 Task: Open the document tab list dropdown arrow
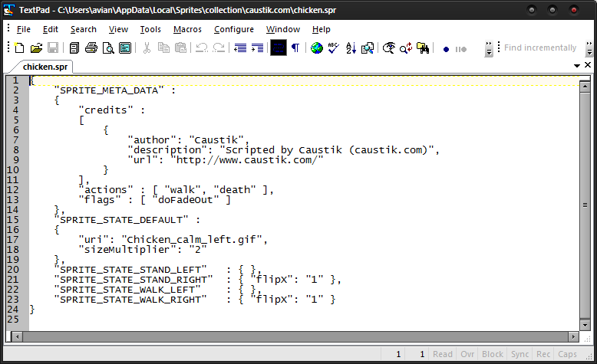click(576, 67)
